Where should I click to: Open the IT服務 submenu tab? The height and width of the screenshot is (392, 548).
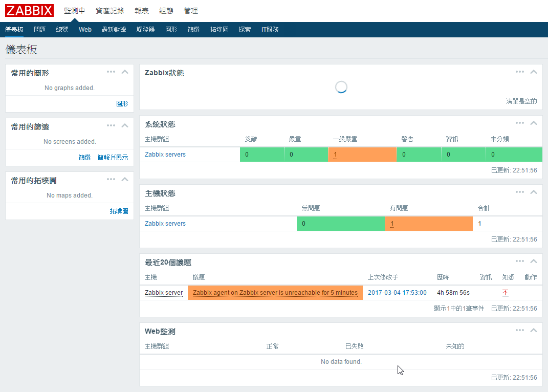(x=270, y=30)
